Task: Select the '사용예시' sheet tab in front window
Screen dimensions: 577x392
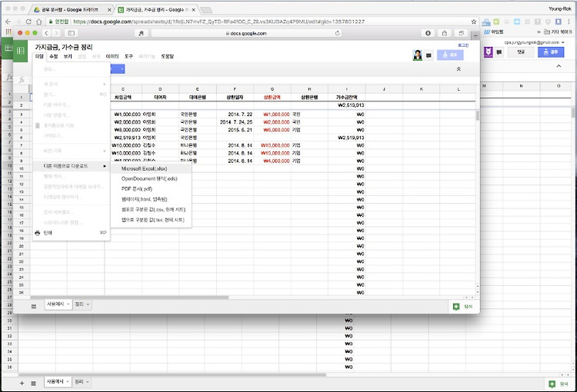Action: click(x=55, y=304)
